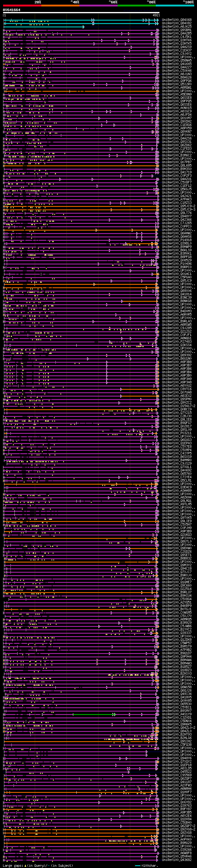
Task: Select the UniRef100_Q3HTK5 label
Action: point(177,43)
